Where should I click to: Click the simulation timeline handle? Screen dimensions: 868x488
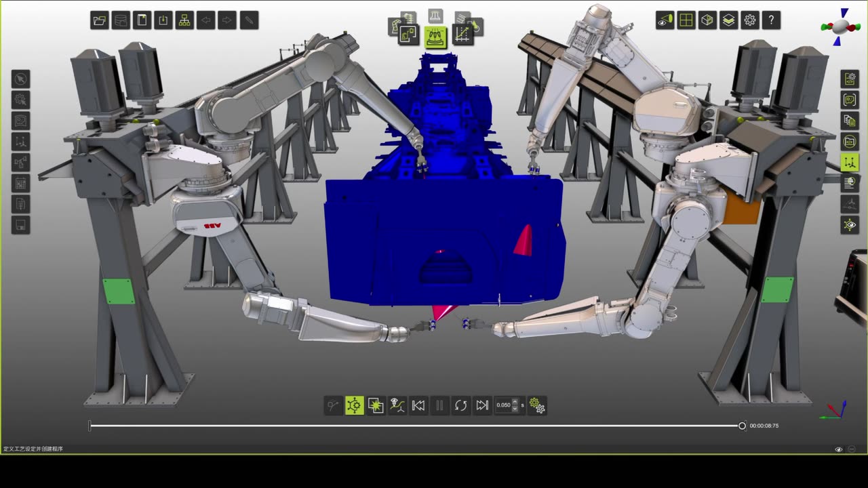(x=742, y=426)
